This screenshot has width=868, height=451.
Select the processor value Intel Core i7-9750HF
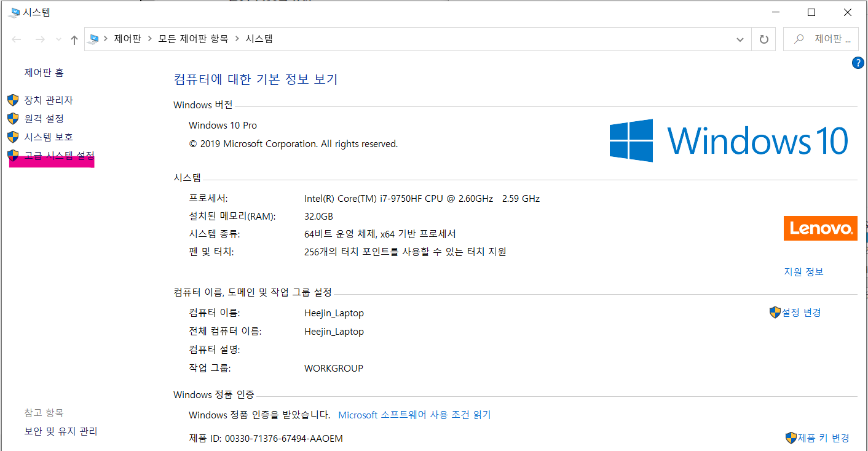(422, 199)
